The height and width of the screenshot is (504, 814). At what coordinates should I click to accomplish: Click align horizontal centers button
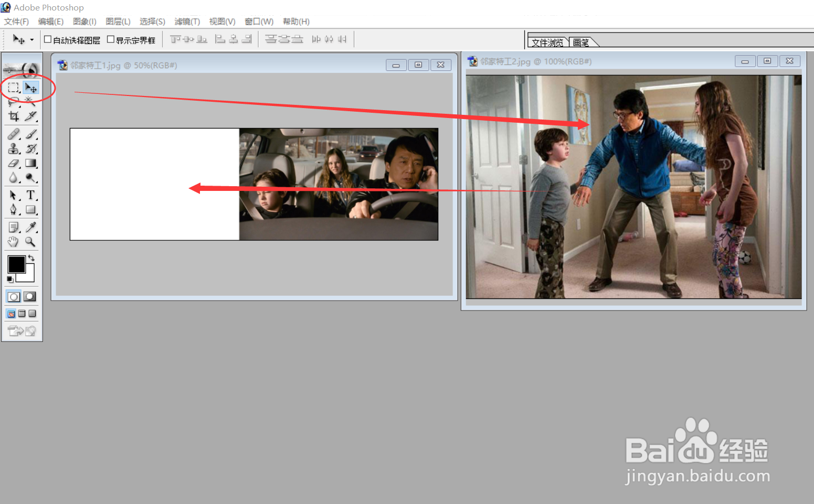[234, 39]
